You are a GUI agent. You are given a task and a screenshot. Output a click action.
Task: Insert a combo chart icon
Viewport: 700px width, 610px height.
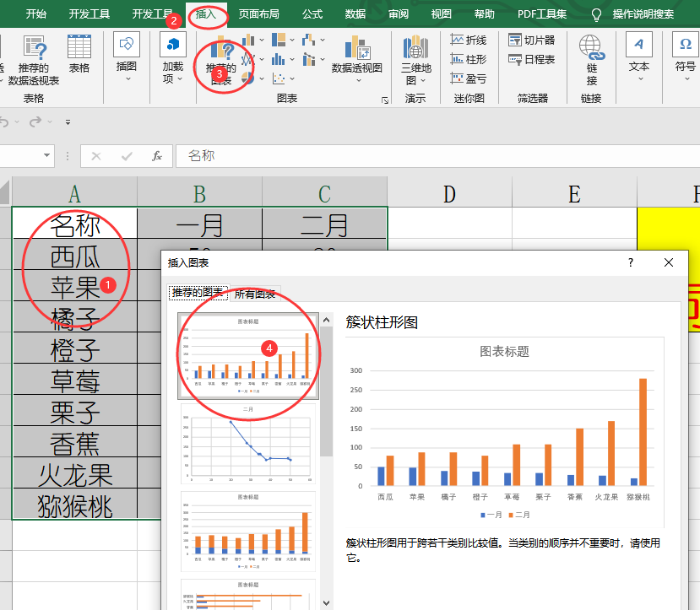pyautogui.click(x=309, y=59)
